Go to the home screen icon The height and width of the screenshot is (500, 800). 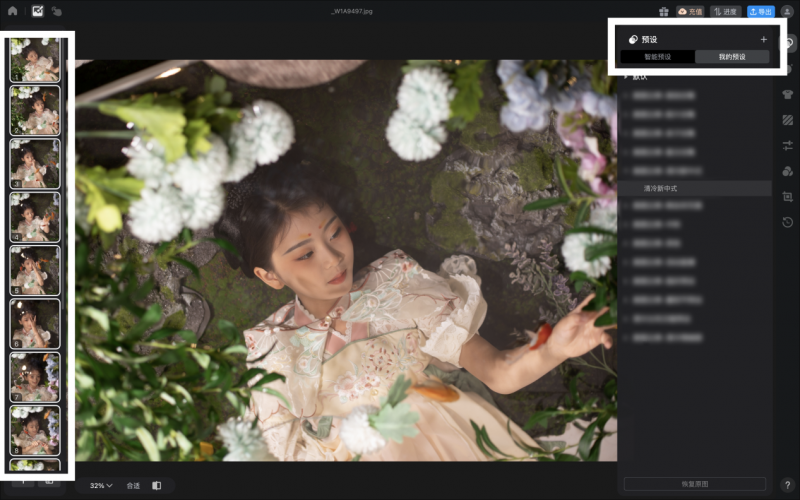[x=13, y=11]
